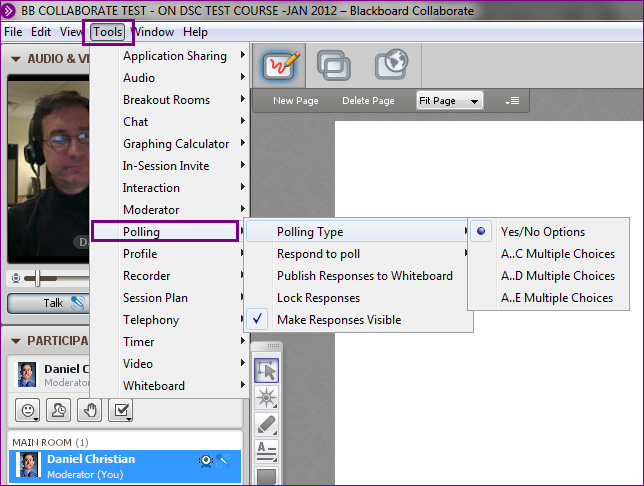Choose A..C Multiple Choices polling type
The image size is (644, 486).
tap(548, 254)
